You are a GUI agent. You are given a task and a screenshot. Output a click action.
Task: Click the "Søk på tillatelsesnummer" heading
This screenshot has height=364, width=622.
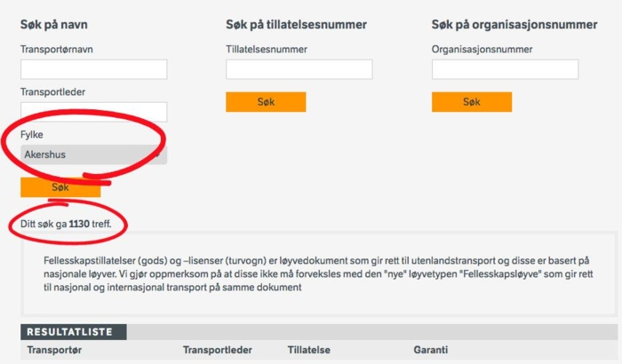point(296,25)
